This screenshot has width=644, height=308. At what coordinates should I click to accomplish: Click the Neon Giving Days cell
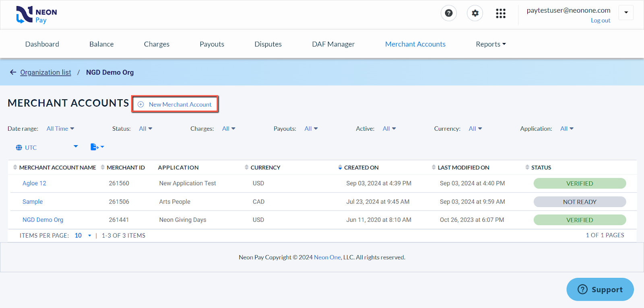[x=183, y=220]
